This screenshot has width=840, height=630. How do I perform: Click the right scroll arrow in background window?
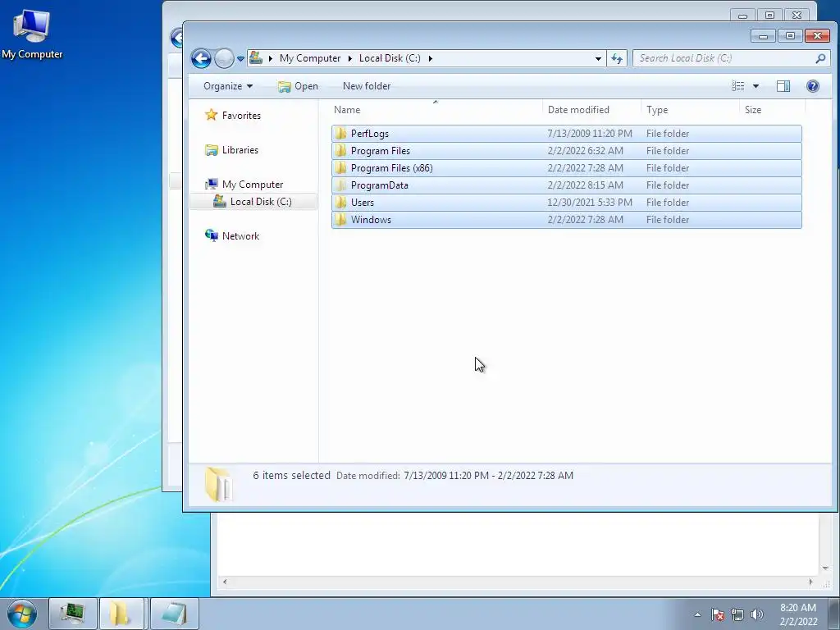[810, 582]
